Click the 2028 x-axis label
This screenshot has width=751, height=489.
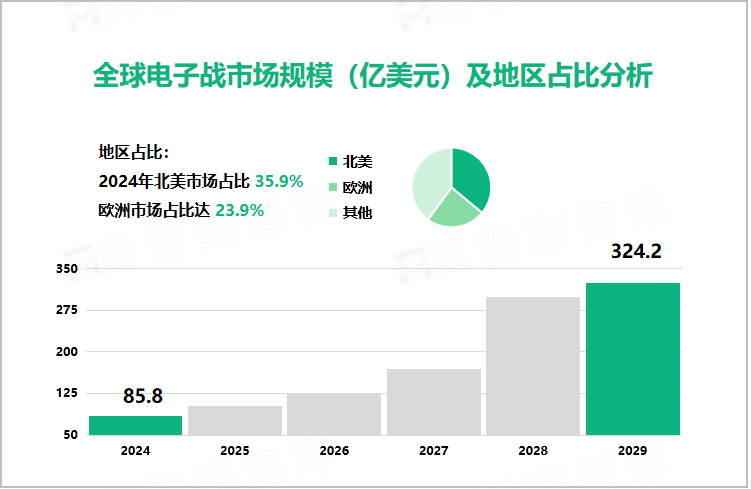pos(534,451)
